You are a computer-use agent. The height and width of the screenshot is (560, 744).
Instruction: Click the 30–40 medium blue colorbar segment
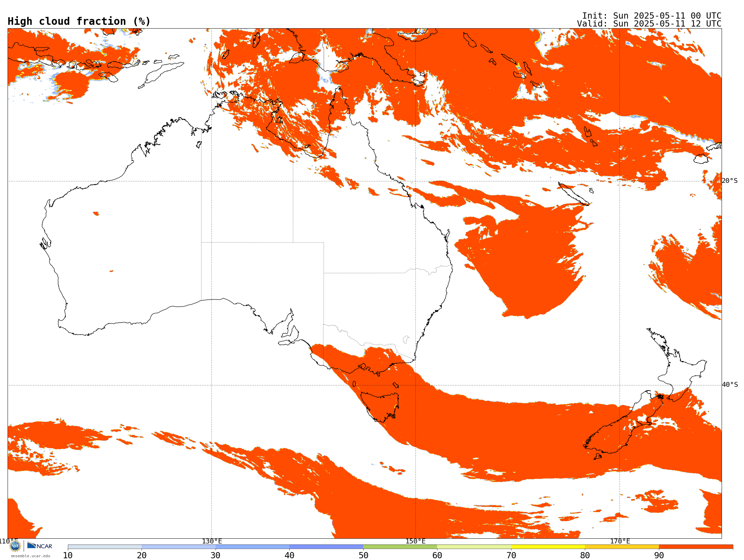click(x=252, y=547)
